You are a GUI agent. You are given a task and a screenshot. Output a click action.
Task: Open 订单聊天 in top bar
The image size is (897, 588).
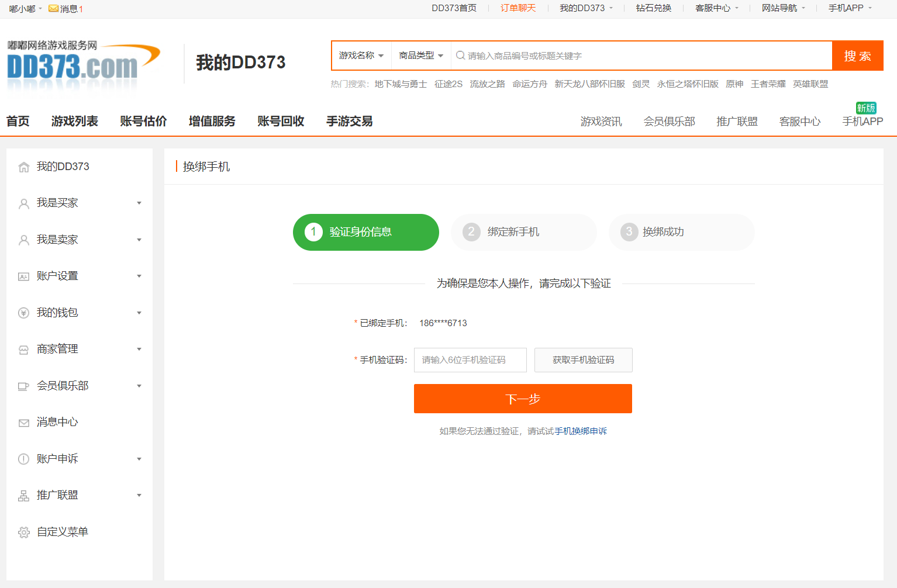518,8
